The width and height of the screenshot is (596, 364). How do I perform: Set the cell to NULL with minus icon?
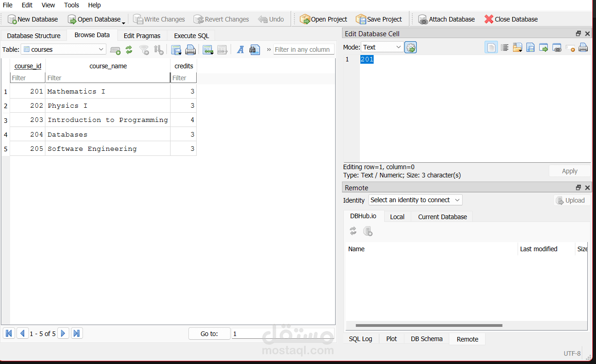tap(570, 47)
